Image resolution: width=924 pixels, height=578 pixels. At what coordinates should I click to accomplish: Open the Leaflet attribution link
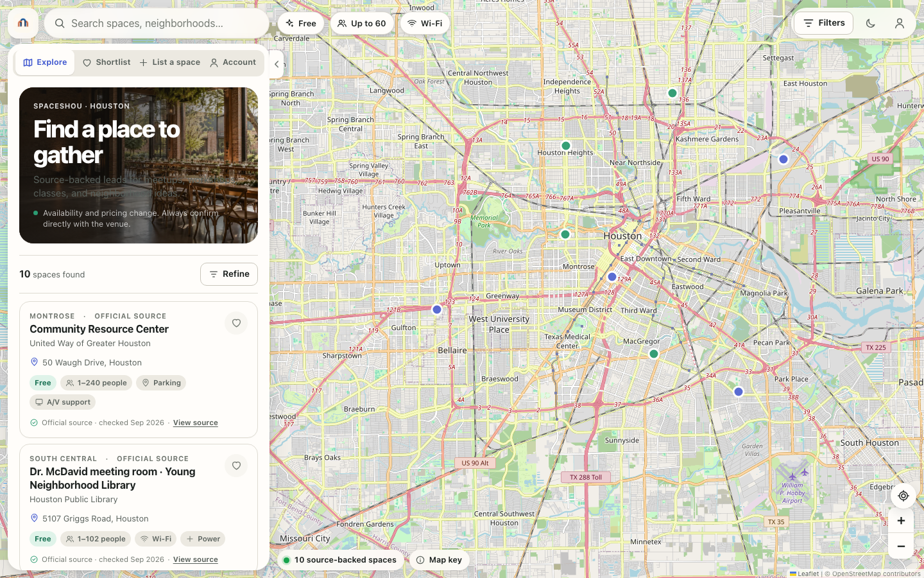[804, 574]
